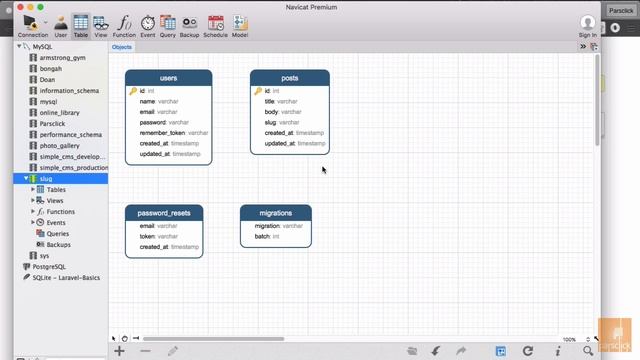Select the online_library database
The height and width of the screenshot is (360, 640).
(x=60, y=113)
